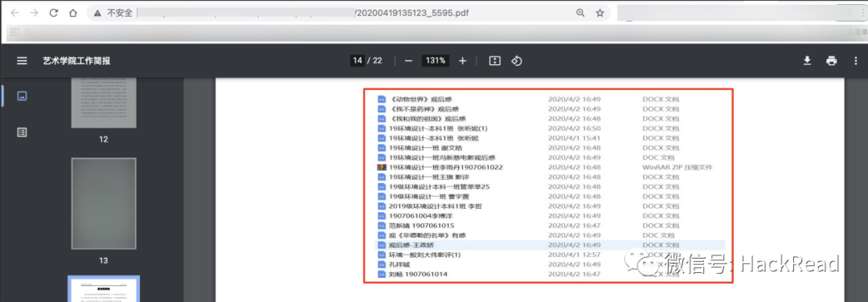Switch sidebar to document outline view
868x302 pixels.
(x=23, y=133)
